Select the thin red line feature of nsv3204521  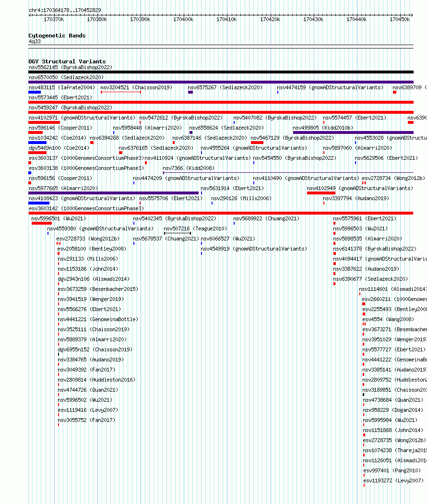pos(121,92)
